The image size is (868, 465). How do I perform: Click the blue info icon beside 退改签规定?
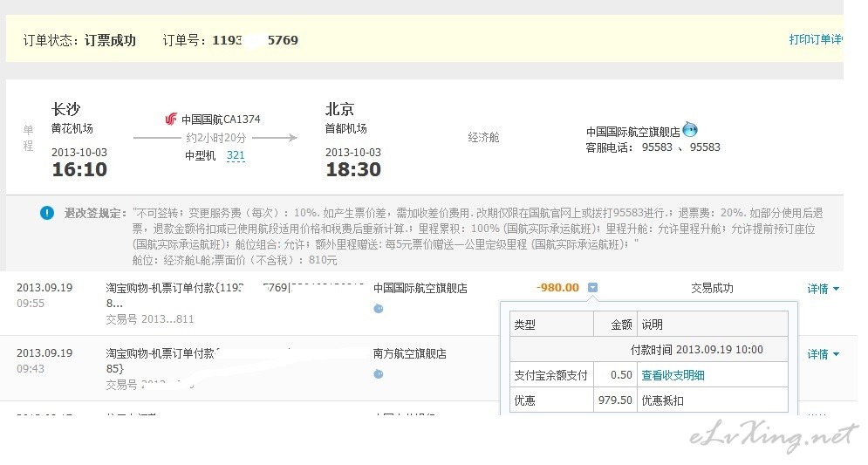coord(47,213)
